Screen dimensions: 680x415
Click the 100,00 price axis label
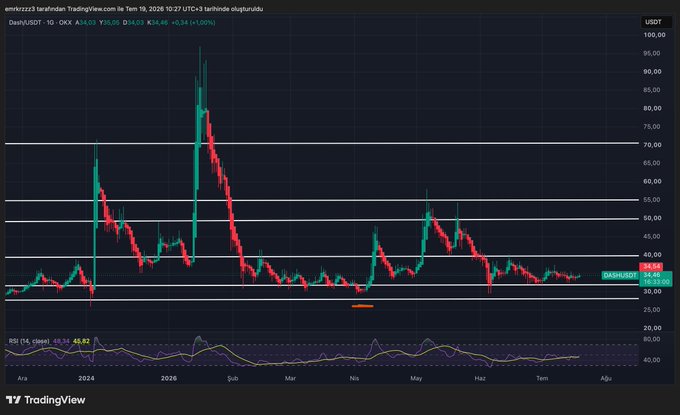(654, 35)
